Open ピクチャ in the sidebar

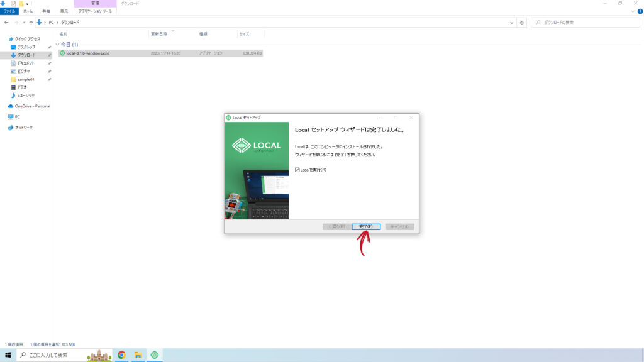(x=23, y=71)
